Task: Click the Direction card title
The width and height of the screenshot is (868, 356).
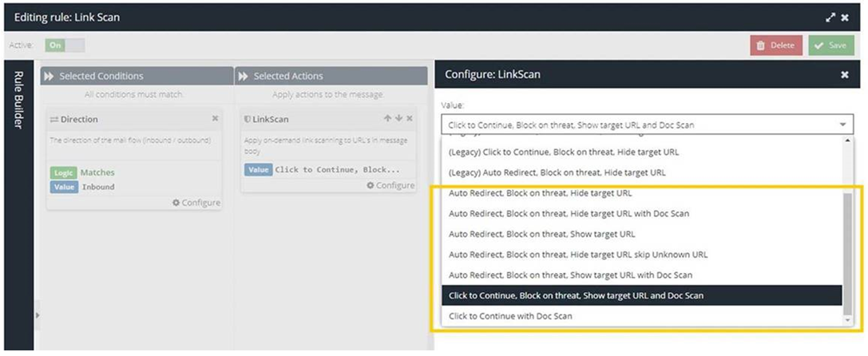Action: click(78, 119)
